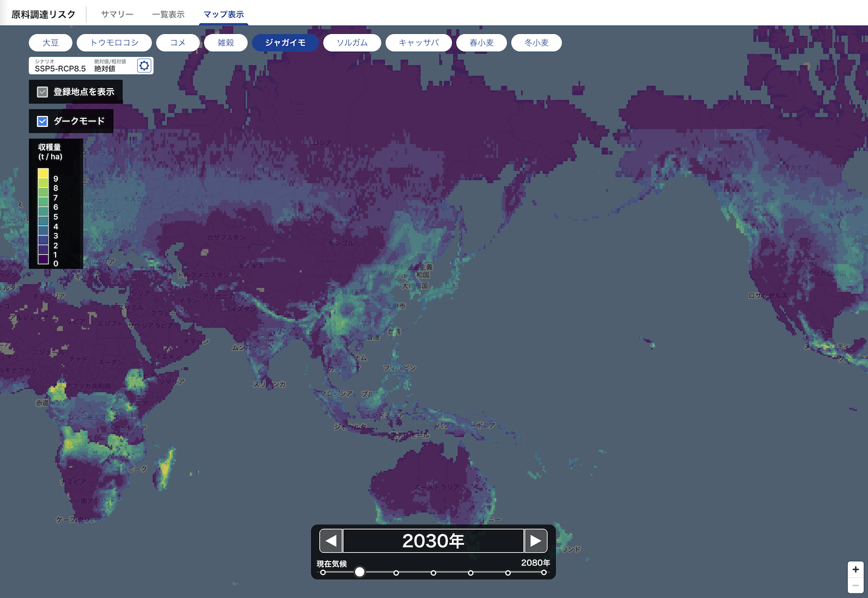The height and width of the screenshot is (598, 868).
Task: Click the 2080年 endpoint on the timeline slider
Action: [544, 572]
